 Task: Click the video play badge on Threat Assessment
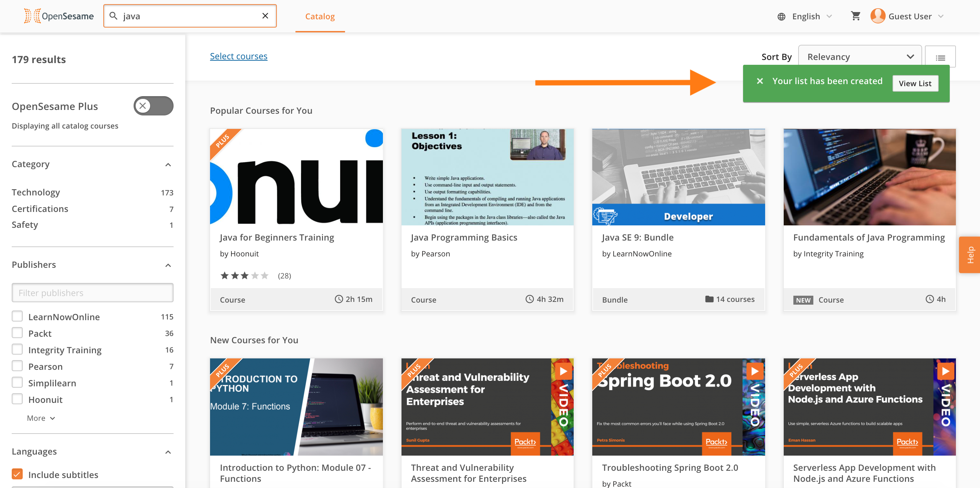click(563, 371)
